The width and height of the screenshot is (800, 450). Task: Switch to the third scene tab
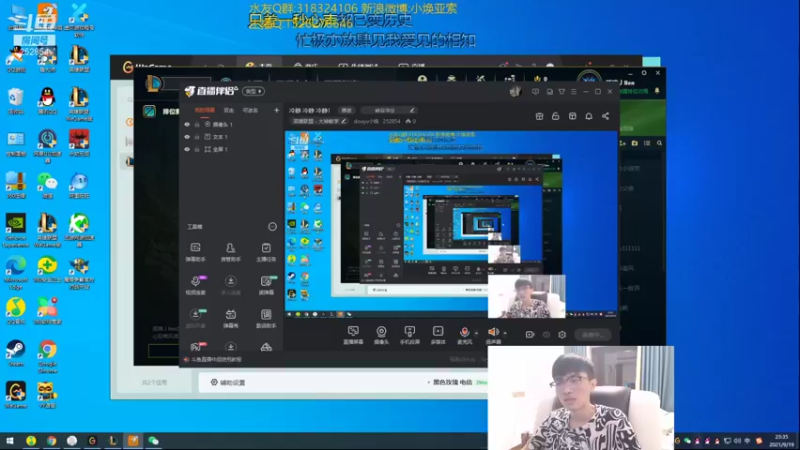click(x=250, y=110)
